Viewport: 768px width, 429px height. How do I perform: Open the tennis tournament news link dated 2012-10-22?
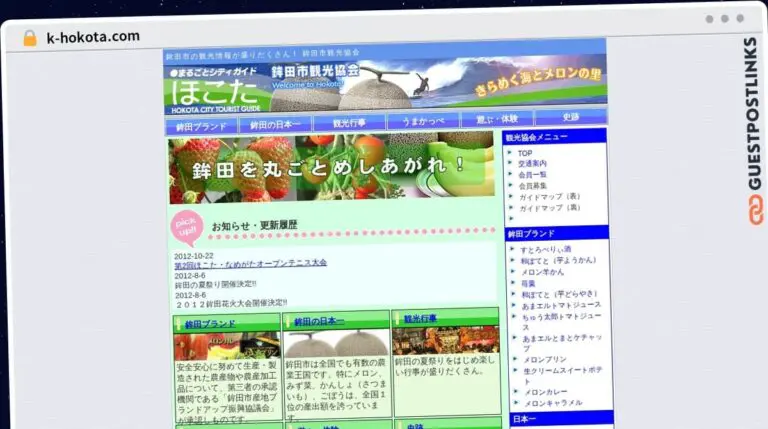pos(250,264)
